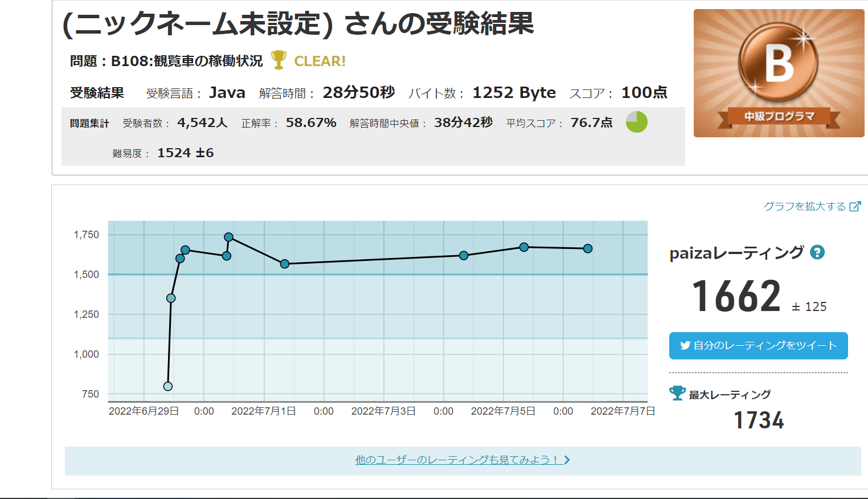
Task: Click the problem title B108:観覧車の稼働状況
Action: (x=187, y=61)
